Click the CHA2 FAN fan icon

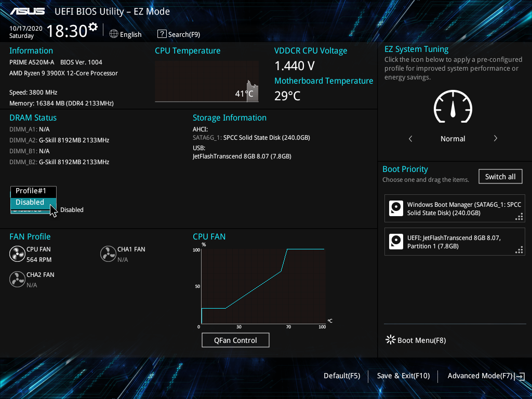[17, 279]
